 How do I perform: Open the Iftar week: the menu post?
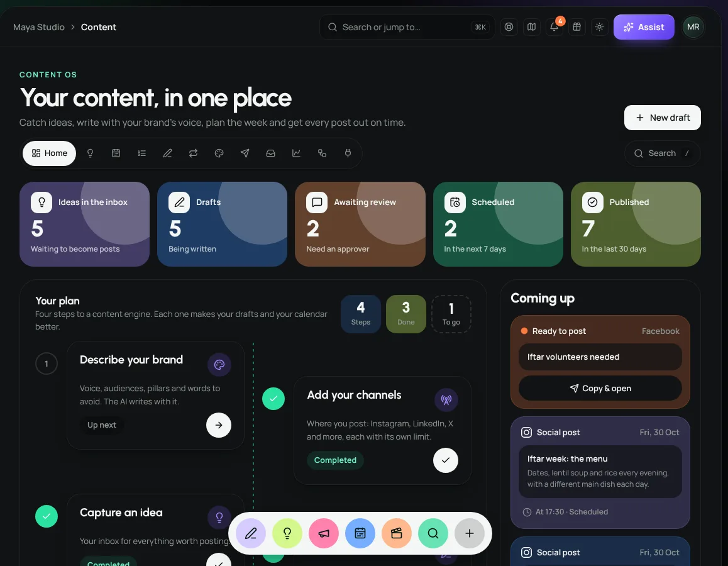pos(600,472)
